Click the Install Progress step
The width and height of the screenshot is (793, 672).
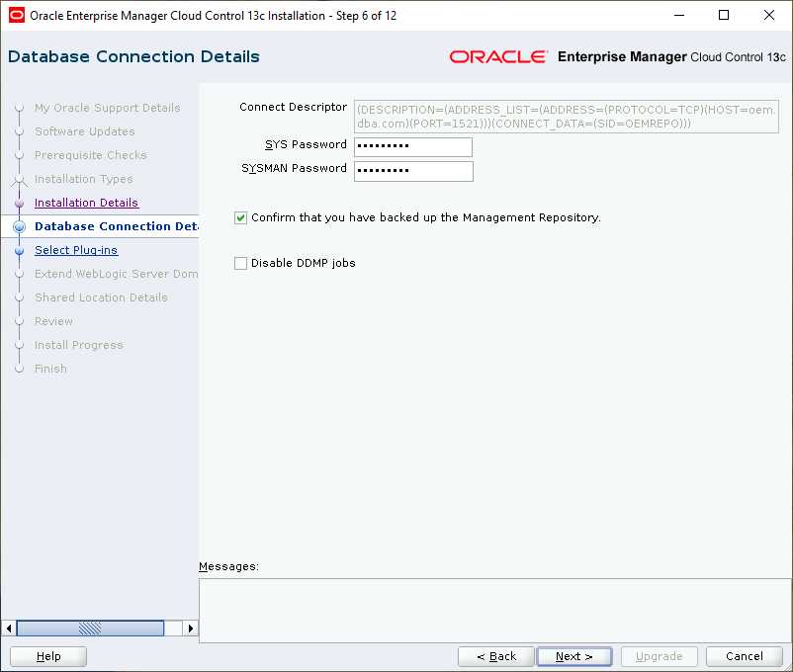(x=79, y=345)
